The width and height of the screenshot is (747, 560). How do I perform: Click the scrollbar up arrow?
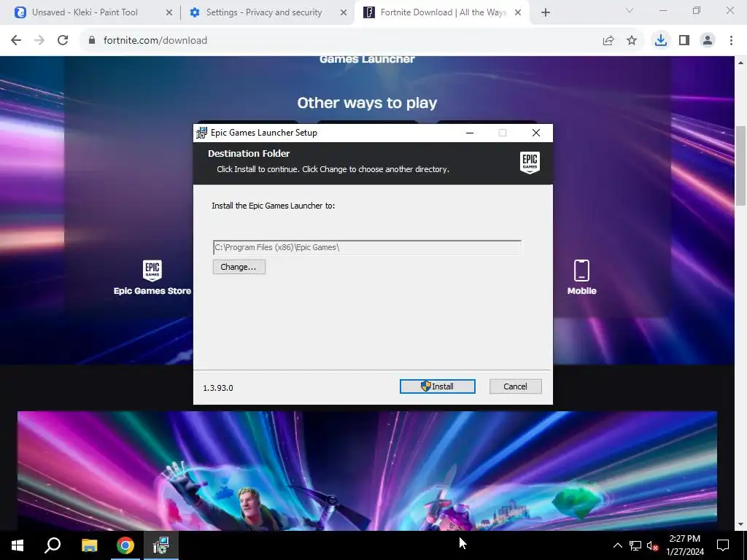pos(741,62)
